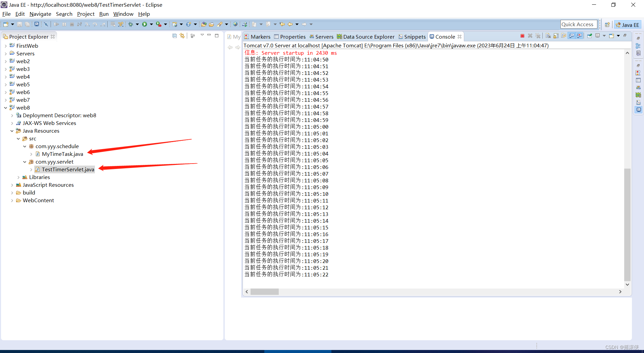The width and height of the screenshot is (644, 353).
Task: Click the Search toolbar flashlight icon
Action: click(220, 24)
